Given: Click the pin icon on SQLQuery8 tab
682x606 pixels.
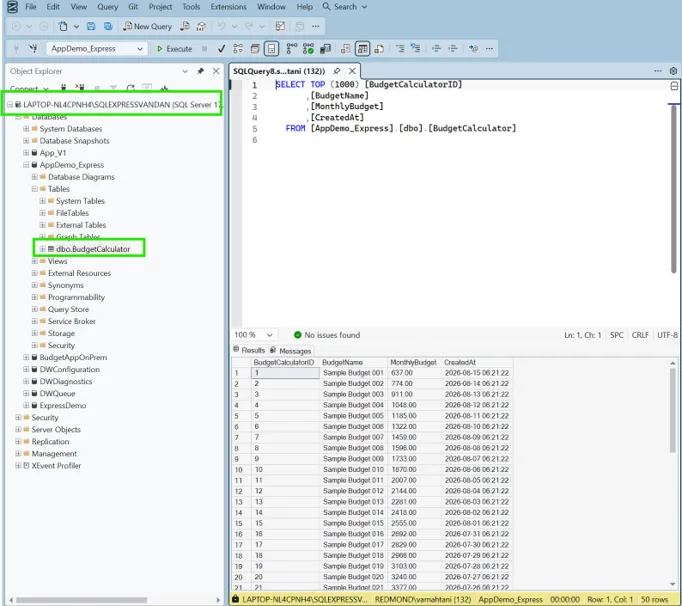Looking at the screenshot, I should coord(337,71).
